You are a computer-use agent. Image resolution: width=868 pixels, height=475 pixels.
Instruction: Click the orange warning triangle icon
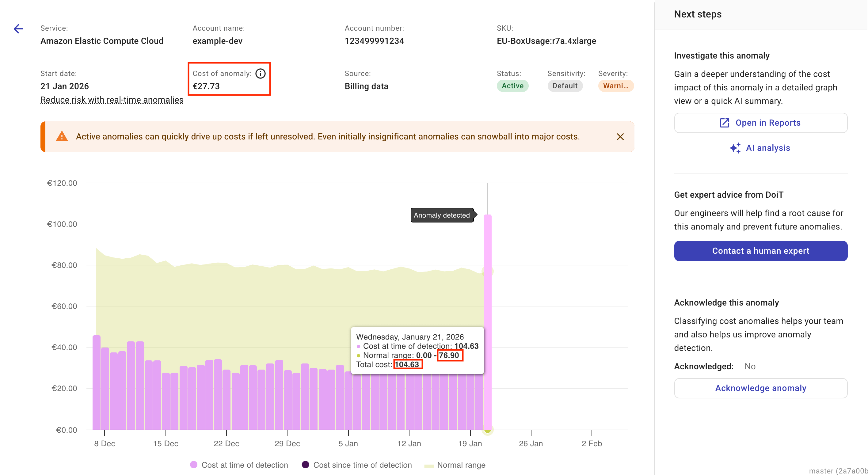(62, 136)
